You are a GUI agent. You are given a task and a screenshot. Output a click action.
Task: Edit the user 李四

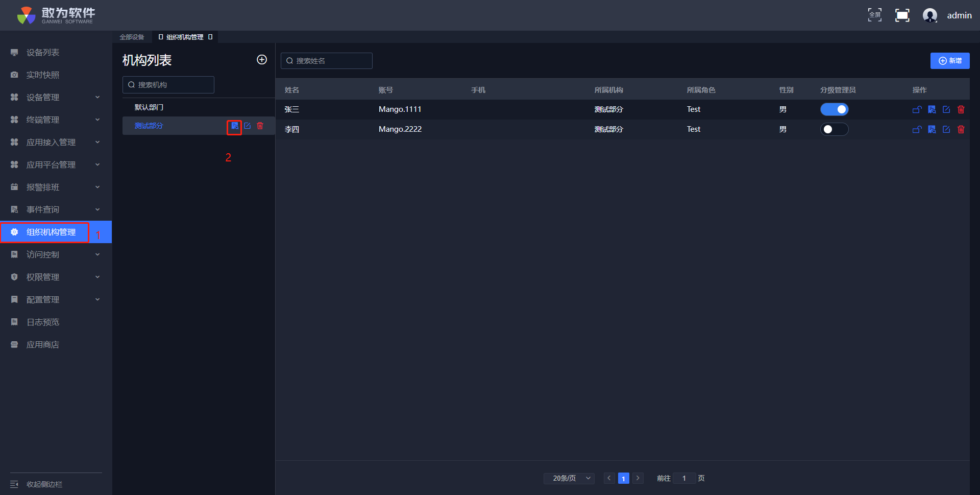pos(946,129)
